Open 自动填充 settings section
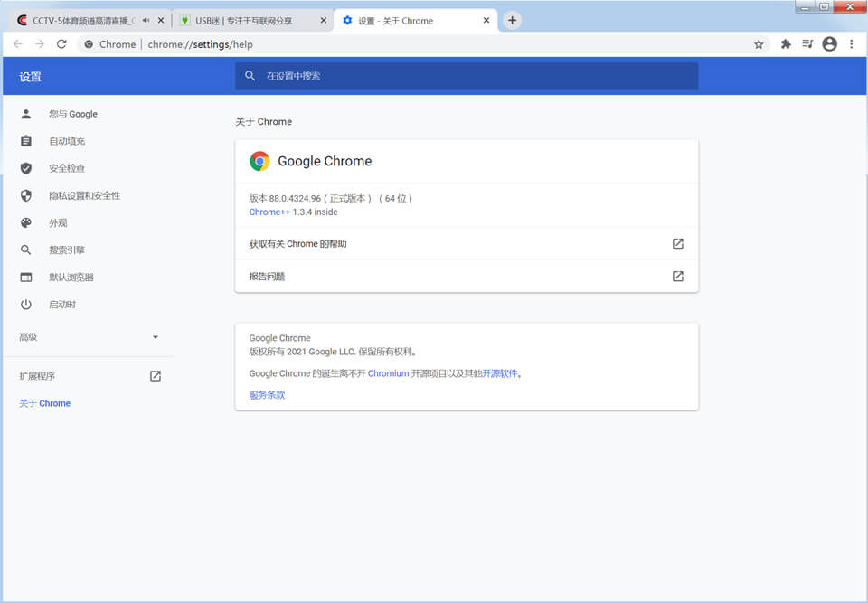Viewport: 868px width, 603px height. pos(67,141)
